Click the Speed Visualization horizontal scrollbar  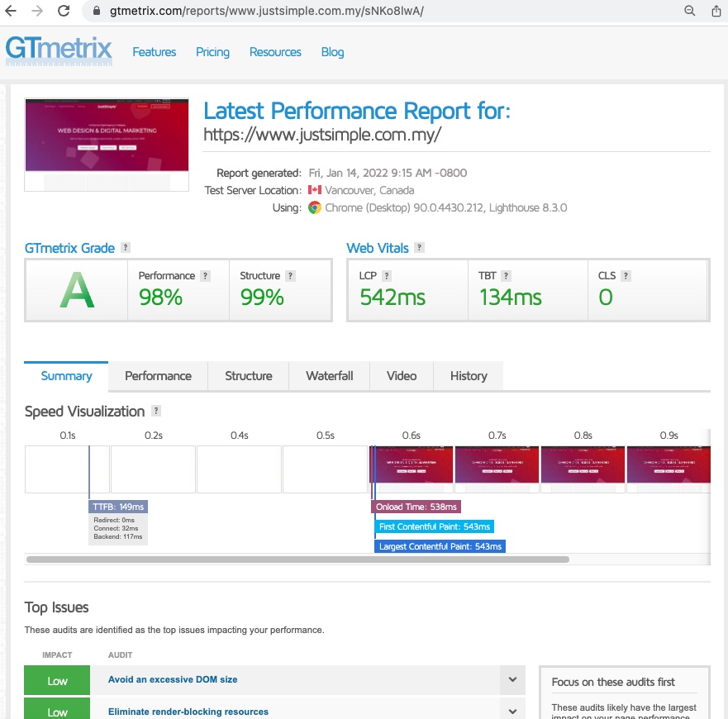pyautogui.click(x=297, y=559)
